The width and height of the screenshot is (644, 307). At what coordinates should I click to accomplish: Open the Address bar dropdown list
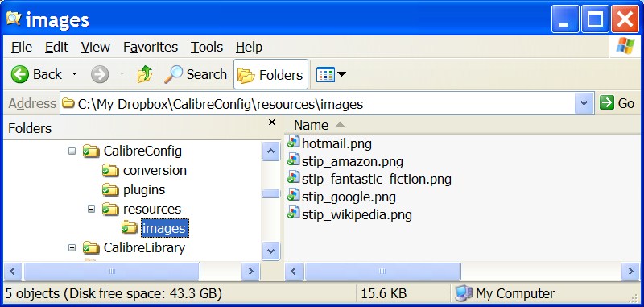pyautogui.click(x=584, y=103)
